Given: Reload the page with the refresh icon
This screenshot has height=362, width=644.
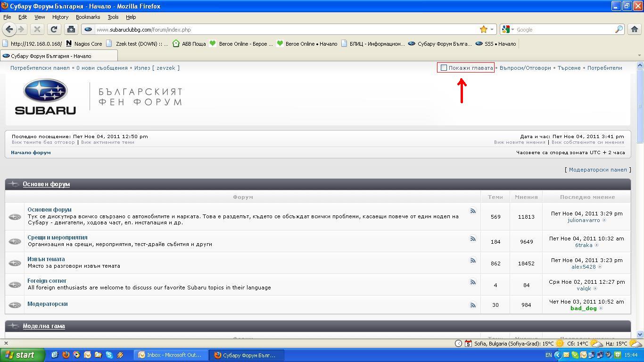Looking at the screenshot, I should (54, 29).
